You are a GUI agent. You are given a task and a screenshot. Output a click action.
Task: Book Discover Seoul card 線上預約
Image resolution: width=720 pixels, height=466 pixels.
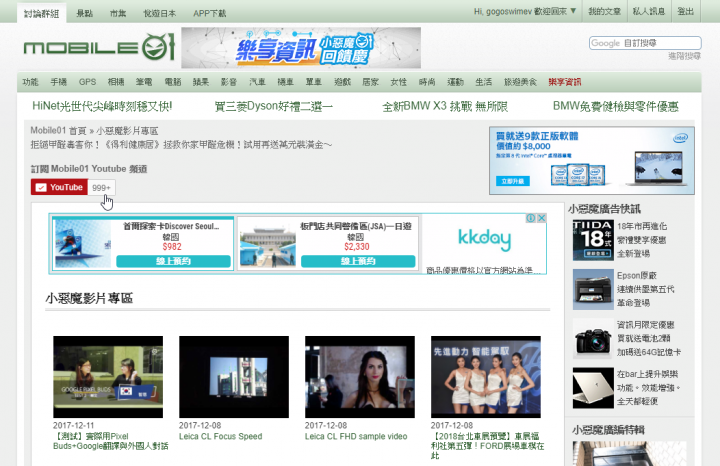(x=173, y=261)
